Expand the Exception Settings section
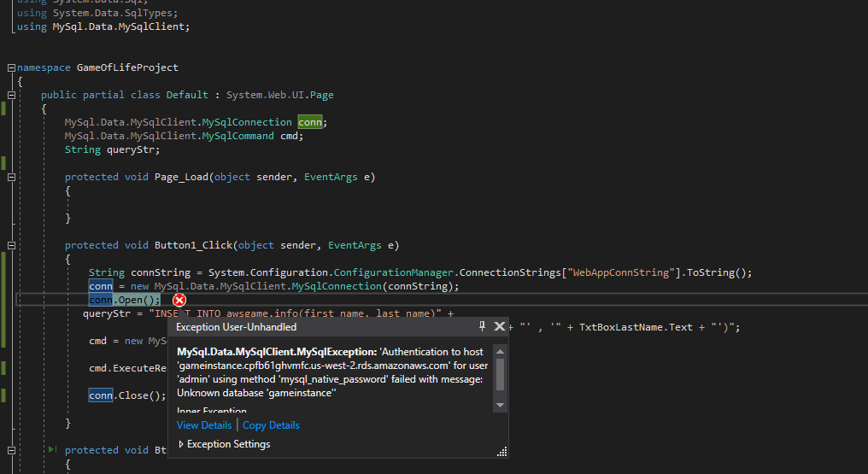Viewport: 868px width, 474px height. (x=181, y=444)
